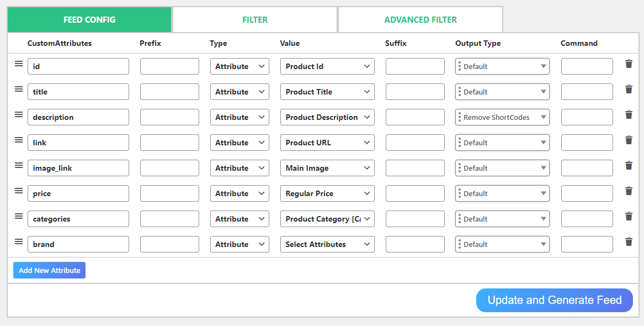Trash the link attribute row

tap(629, 140)
